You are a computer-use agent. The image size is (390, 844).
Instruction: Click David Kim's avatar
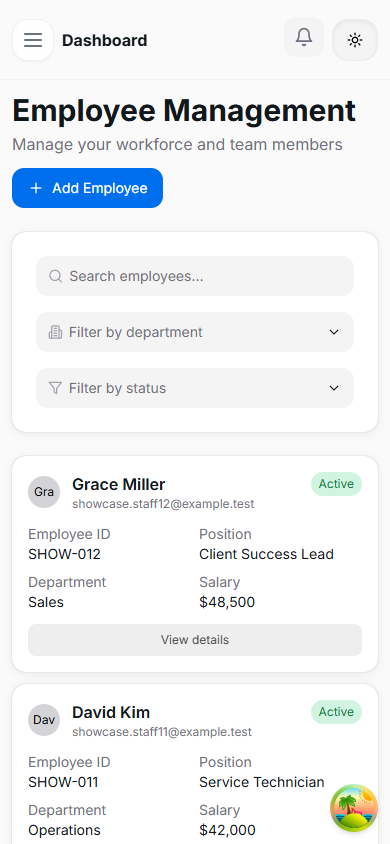44,720
